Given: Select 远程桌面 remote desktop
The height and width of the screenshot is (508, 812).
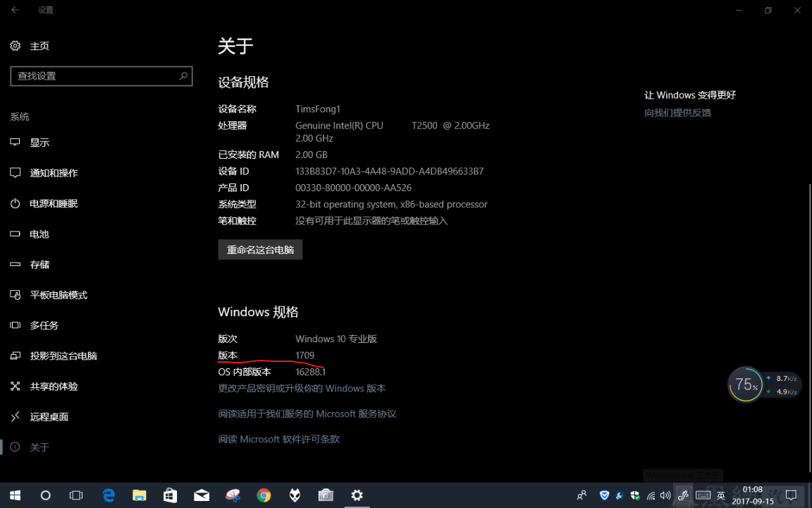Looking at the screenshot, I should pos(49,417).
